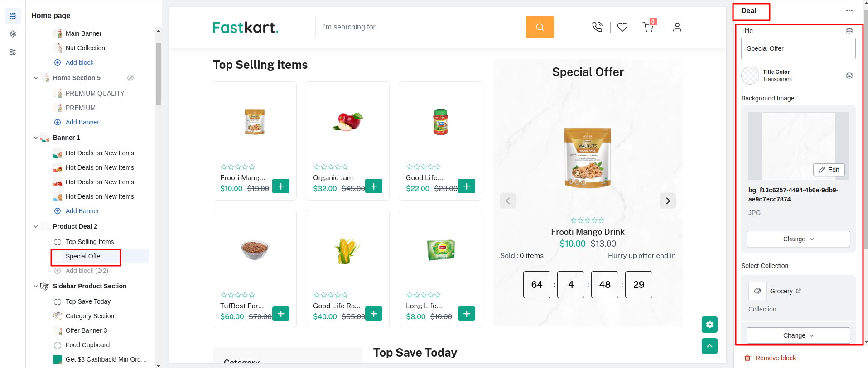Click the user account icon

[x=677, y=27]
